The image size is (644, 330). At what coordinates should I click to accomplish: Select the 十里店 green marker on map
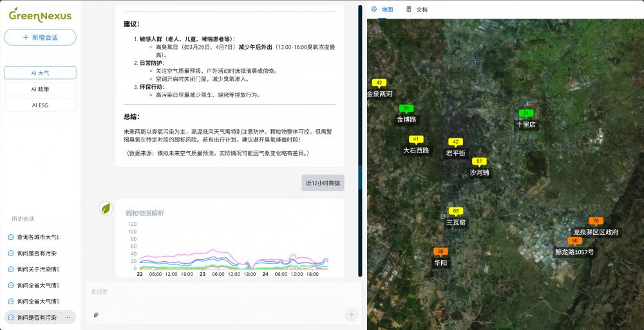point(526,113)
